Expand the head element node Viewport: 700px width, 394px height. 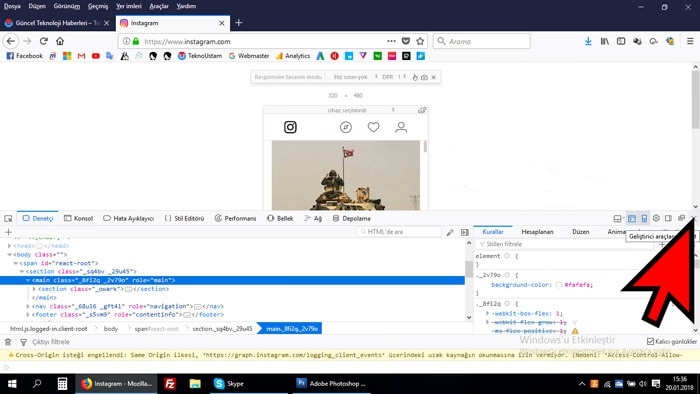pos(9,246)
